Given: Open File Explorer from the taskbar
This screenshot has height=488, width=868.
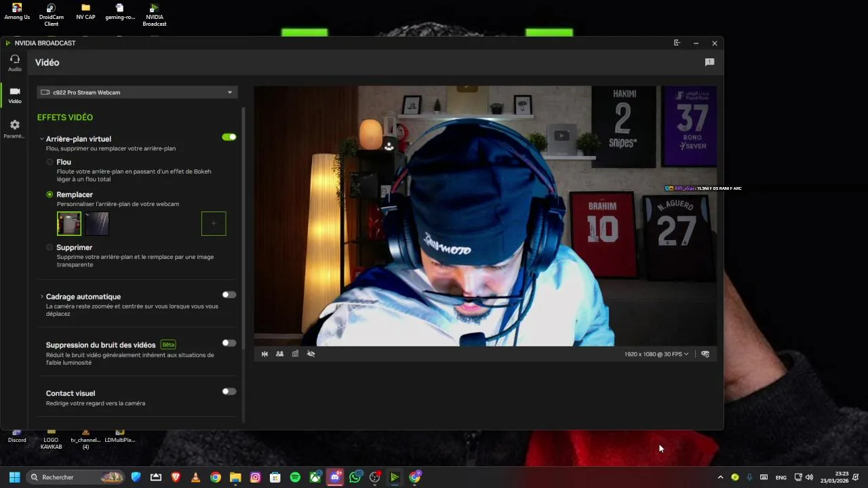Looking at the screenshot, I should click(235, 477).
